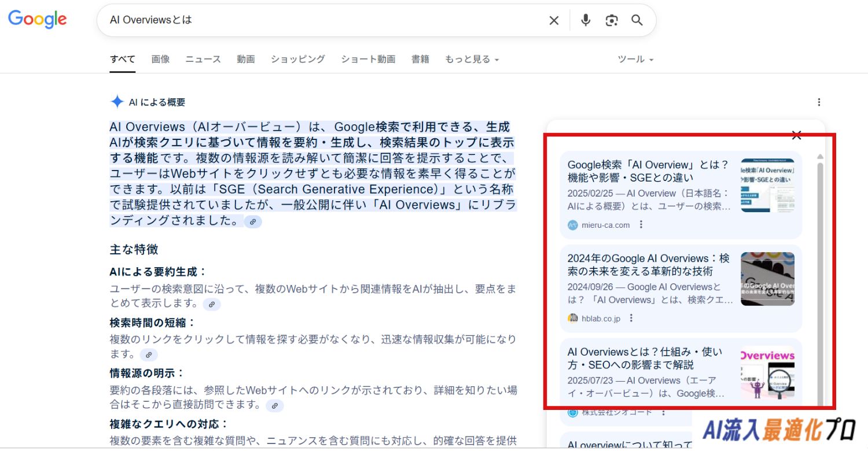Close the sources side panel
Image resolution: width=868 pixels, height=451 pixels.
(796, 135)
